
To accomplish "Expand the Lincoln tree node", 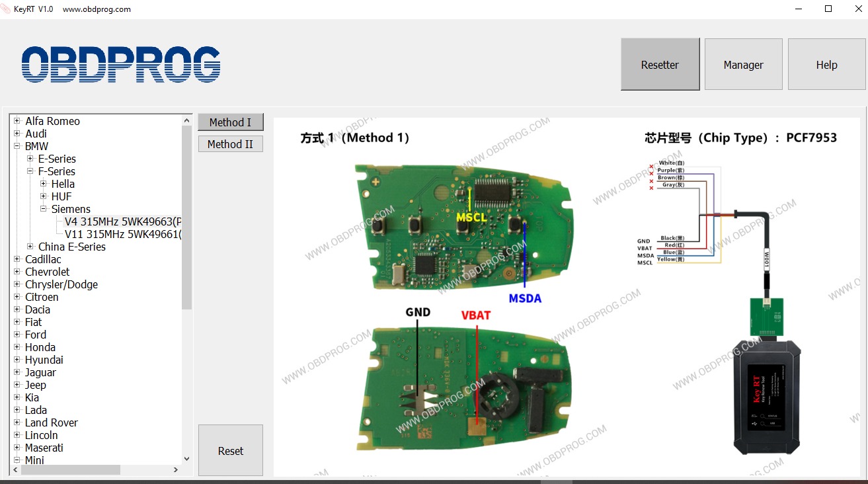I will 17,435.
